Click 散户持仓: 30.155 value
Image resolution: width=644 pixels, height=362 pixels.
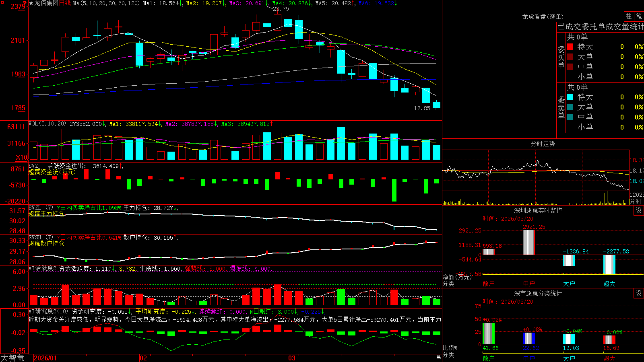click(x=151, y=238)
